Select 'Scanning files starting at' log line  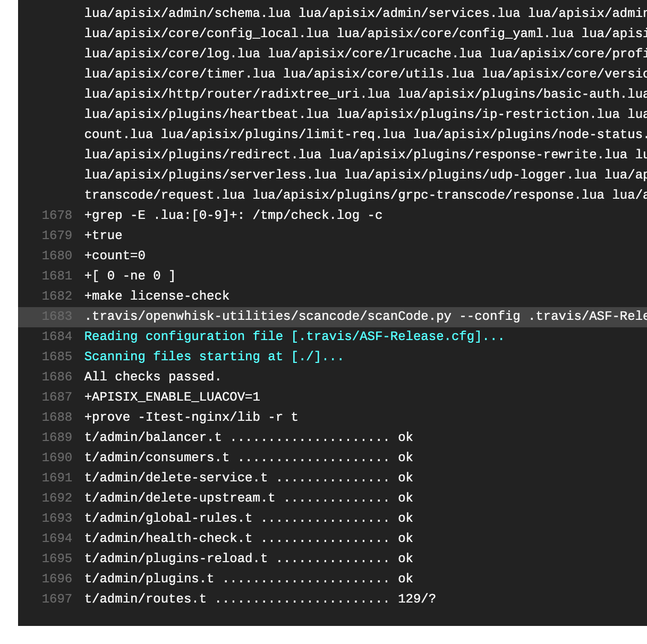coord(214,357)
